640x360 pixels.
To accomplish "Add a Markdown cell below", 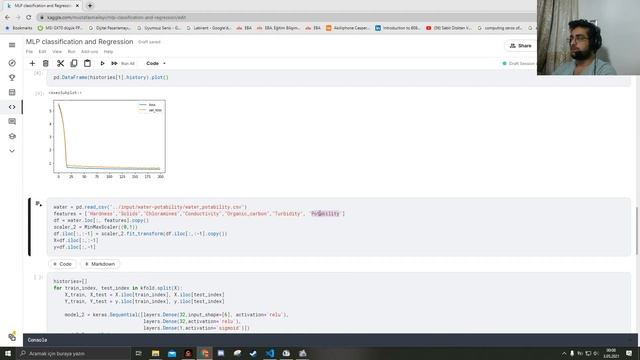I will [x=100, y=264].
